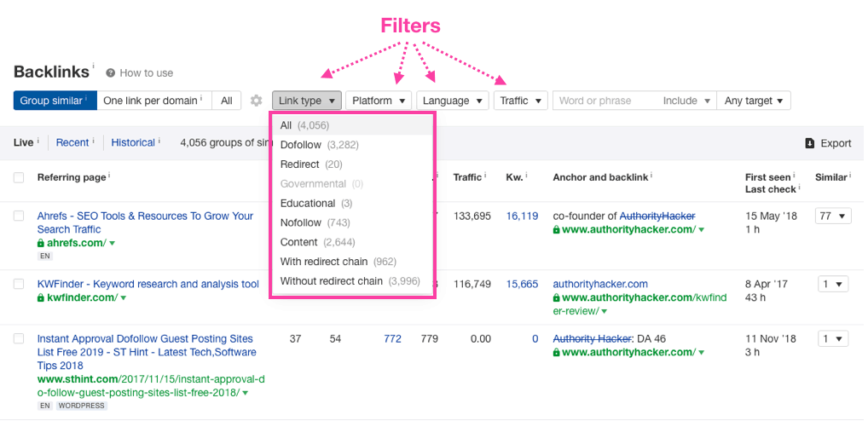
Task: Click the 133,695 traffic value
Action: [472, 216]
